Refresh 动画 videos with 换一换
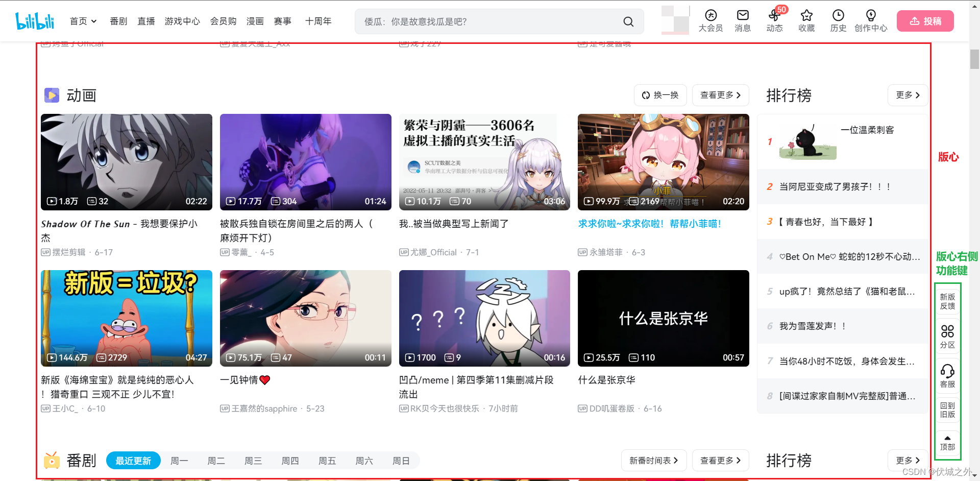 coord(660,95)
